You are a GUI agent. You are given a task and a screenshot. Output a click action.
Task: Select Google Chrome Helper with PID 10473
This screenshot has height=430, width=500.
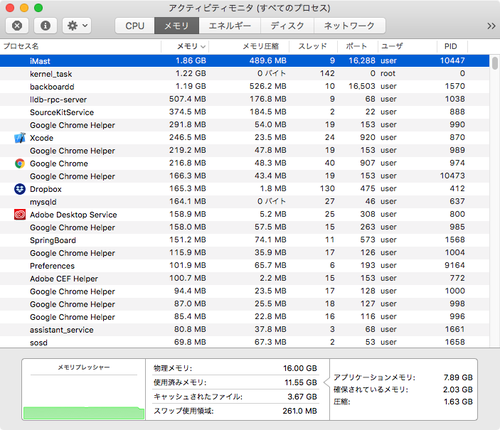pyautogui.click(x=245, y=176)
